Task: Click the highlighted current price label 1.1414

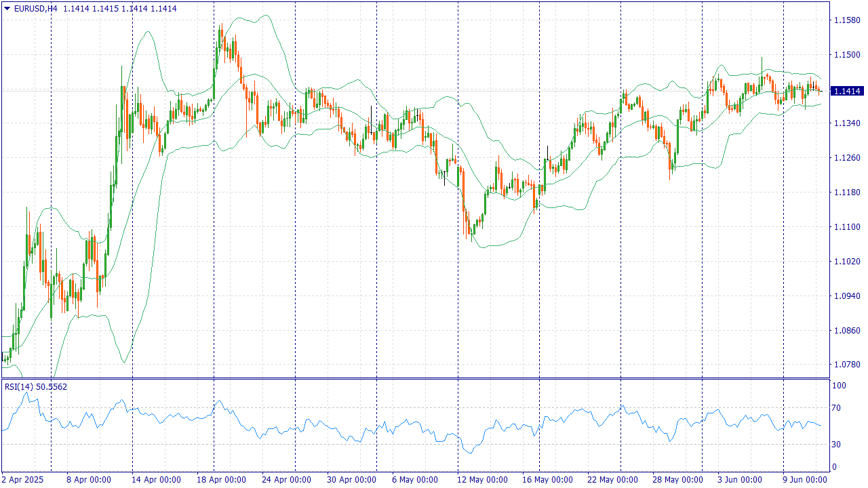Action: pos(846,91)
